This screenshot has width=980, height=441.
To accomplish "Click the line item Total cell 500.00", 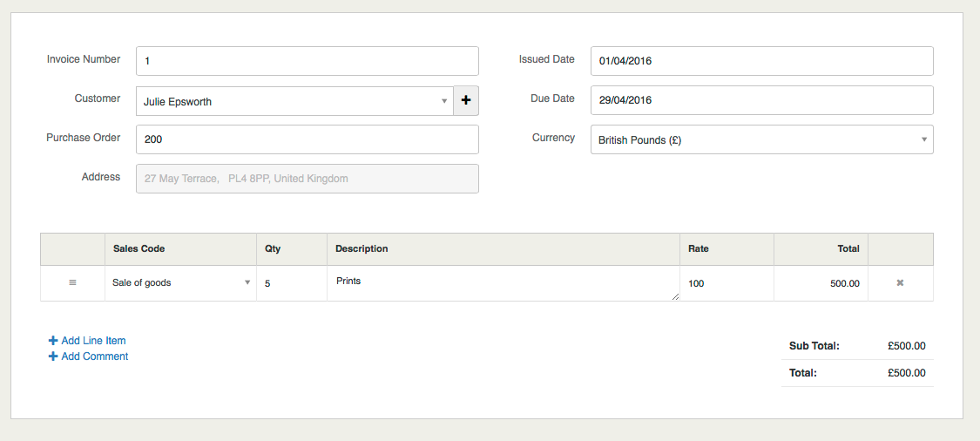I will [821, 283].
